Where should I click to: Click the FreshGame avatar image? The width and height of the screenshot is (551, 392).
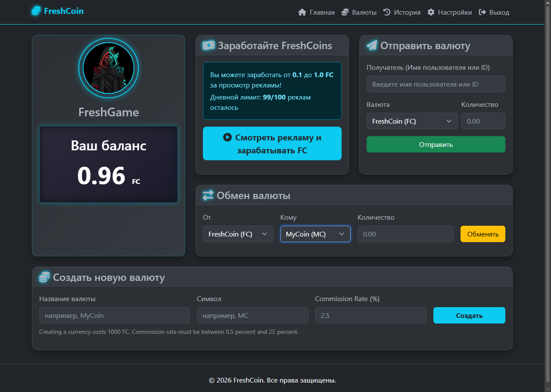coord(108,68)
